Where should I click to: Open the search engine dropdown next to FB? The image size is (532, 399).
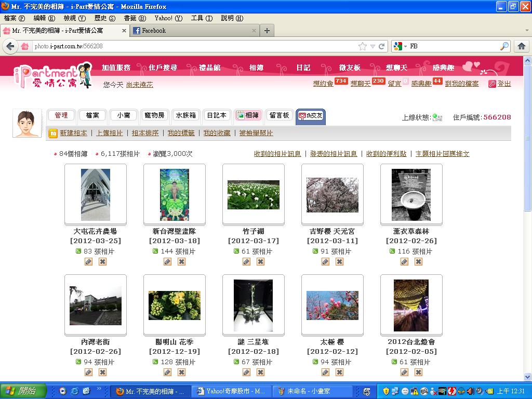(x=400, y=46)
